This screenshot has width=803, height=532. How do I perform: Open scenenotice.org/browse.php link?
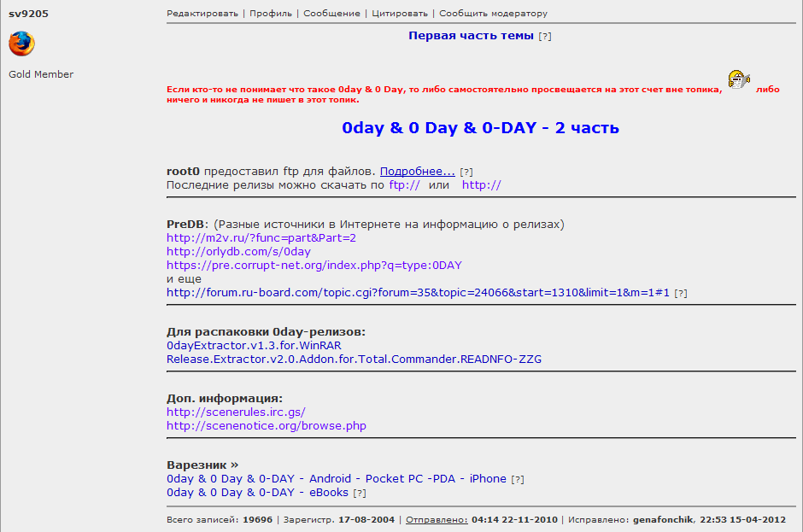pyautogui.click(x=267, y=425)
